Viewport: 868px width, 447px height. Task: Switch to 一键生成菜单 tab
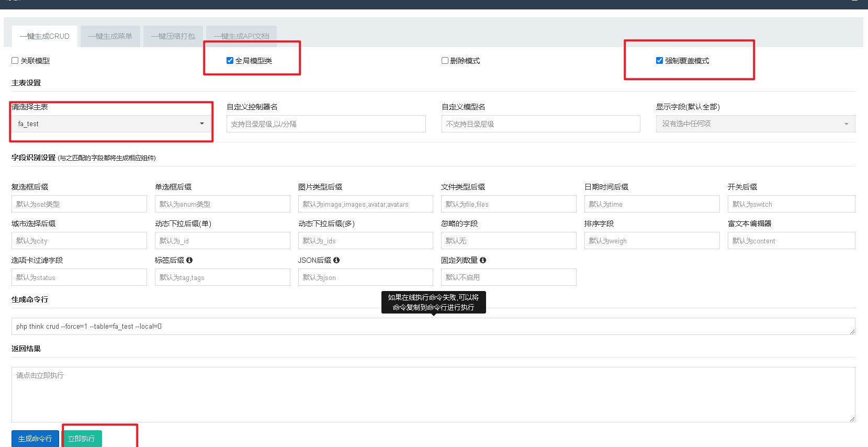pos(110,36)
